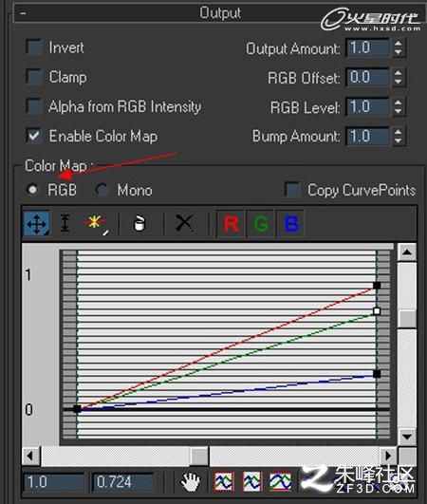The height and width of the screenshot is (504, 427).
Task: Check Alpha from RGB Intensity
Action: (34, 106)
